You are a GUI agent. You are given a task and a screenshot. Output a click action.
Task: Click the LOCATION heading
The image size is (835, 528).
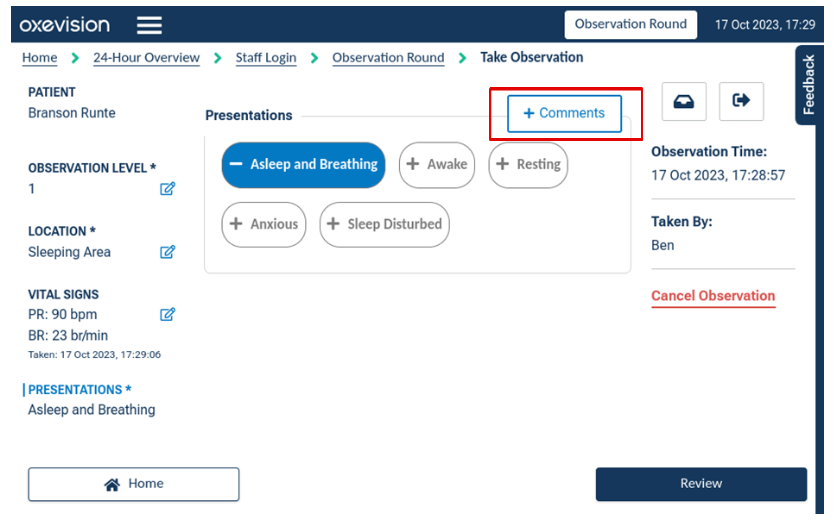[62, 231]
